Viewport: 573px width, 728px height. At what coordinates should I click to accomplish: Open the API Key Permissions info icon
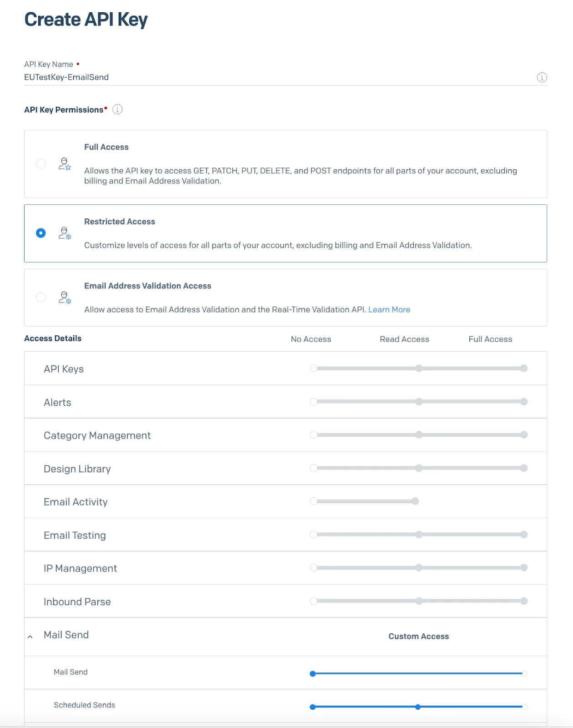(x=117, y=109)
